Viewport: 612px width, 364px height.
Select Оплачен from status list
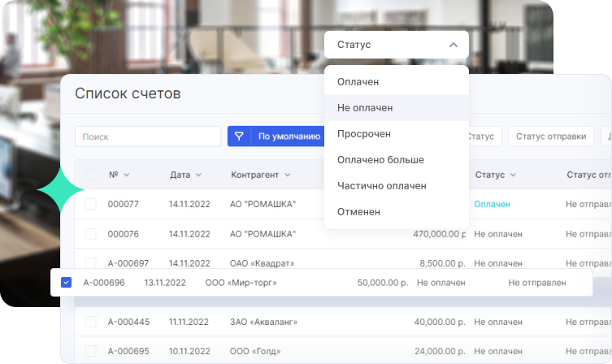click(x=358, y=82)
